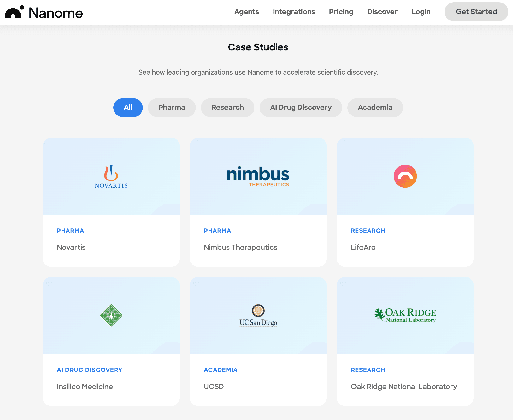The image size is (513, 420).
Task: Select the AI Drug Discovery filter
Action: click(x=301, y=108)
